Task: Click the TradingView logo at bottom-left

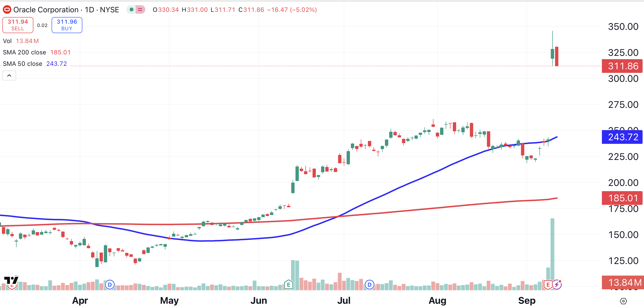Action: (x=11, y=280)
